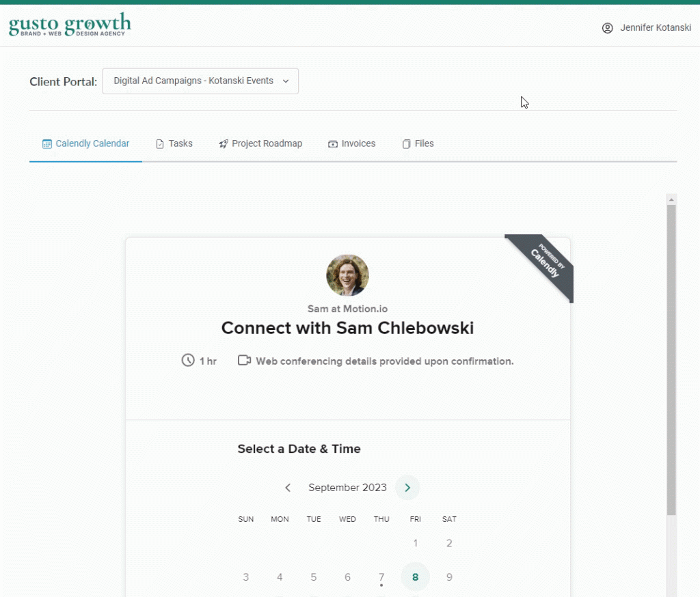
Task: Click the Tasks checklist icon
Action: (160, 143)
